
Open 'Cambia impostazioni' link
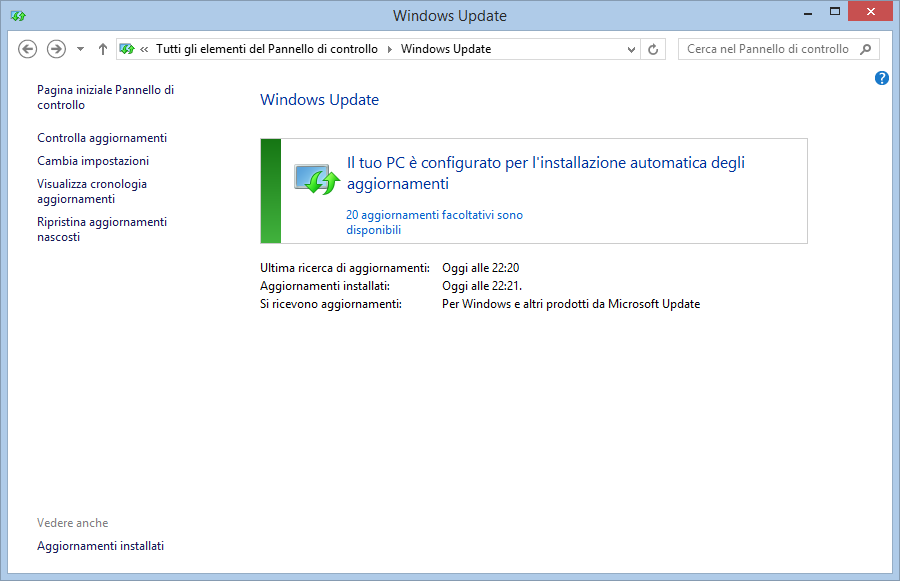93,161
